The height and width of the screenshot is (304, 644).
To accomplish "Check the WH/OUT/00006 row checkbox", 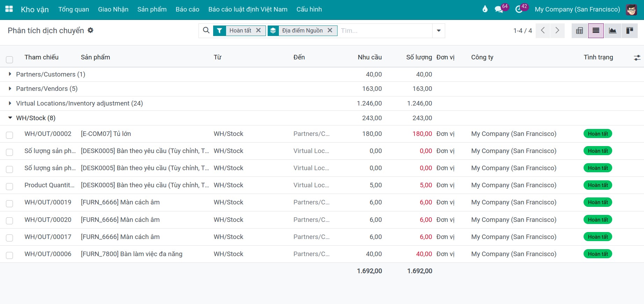I will pos(9,255).
